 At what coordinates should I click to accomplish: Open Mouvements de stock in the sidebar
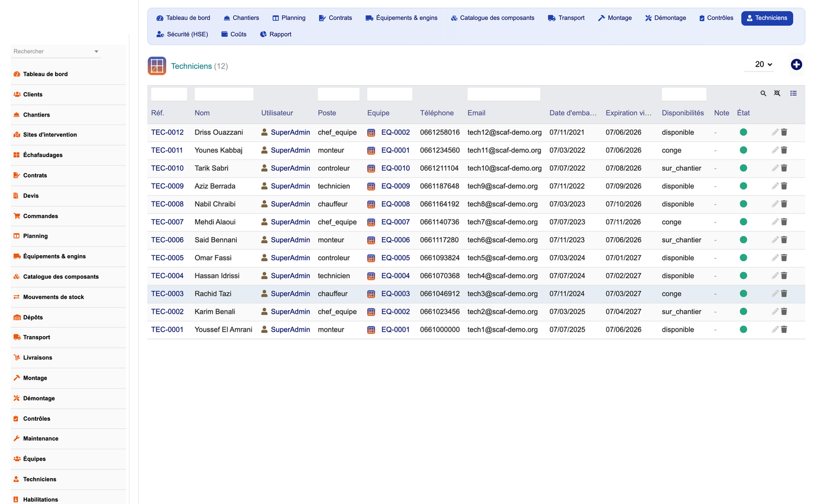tap(54, 297)
